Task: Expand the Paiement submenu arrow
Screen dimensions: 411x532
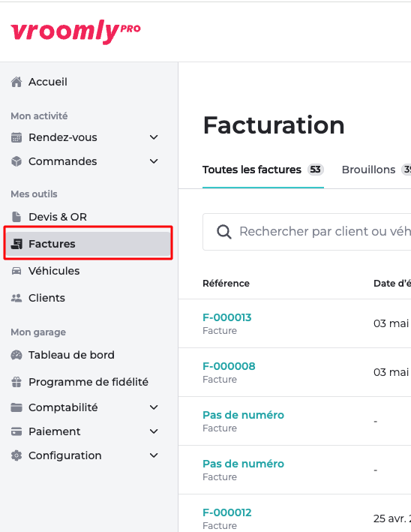Action: pos(154,431)
